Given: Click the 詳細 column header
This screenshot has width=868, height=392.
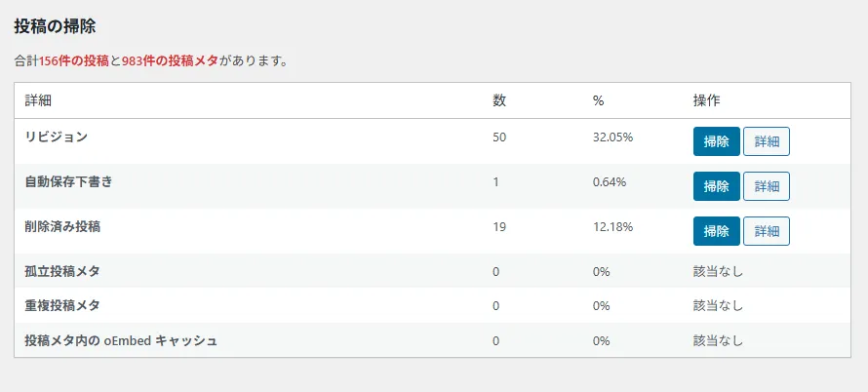Looking at the screenshot, I should click(38, 100).
